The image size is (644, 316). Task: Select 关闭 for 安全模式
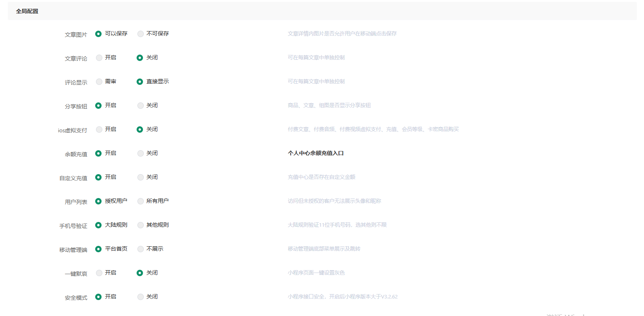[141, 297]
